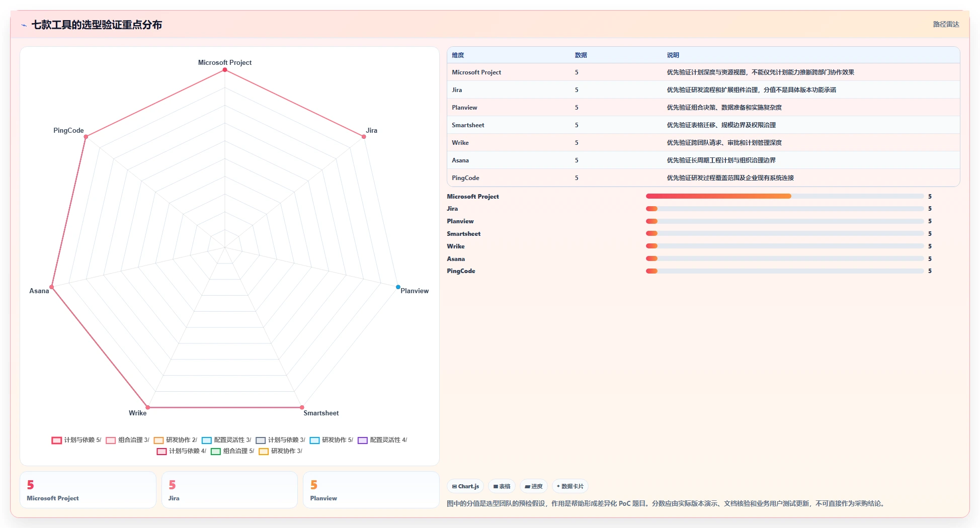
Task: Click the description 优先验证表格迁移、规模边界及权限治理
Action: point(721,125)
